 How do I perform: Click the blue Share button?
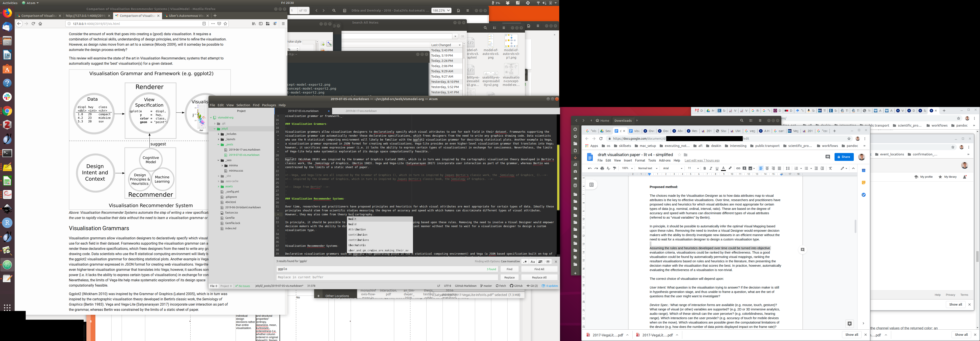click(844, 157)
